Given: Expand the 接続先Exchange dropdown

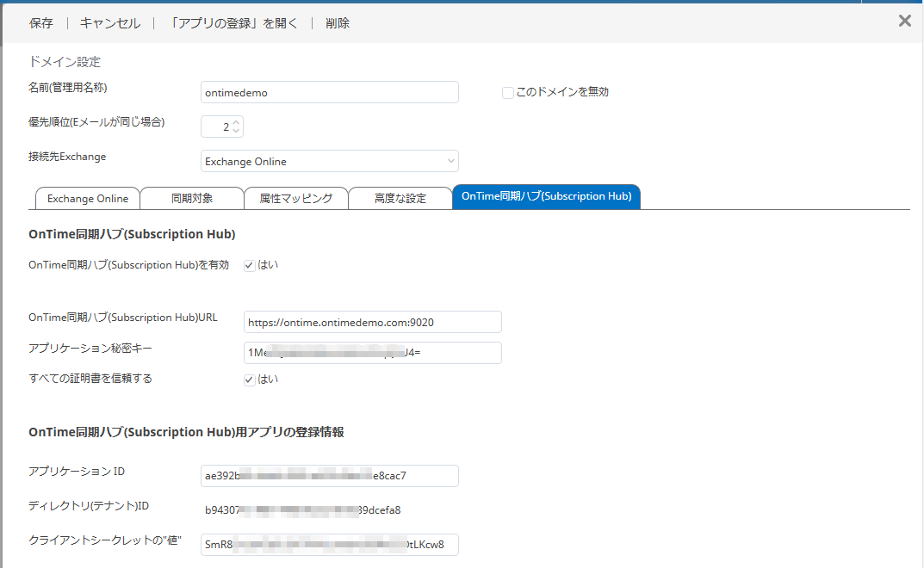Looking at the screenshot, I should pyautogui.click(x=329, y=161).
